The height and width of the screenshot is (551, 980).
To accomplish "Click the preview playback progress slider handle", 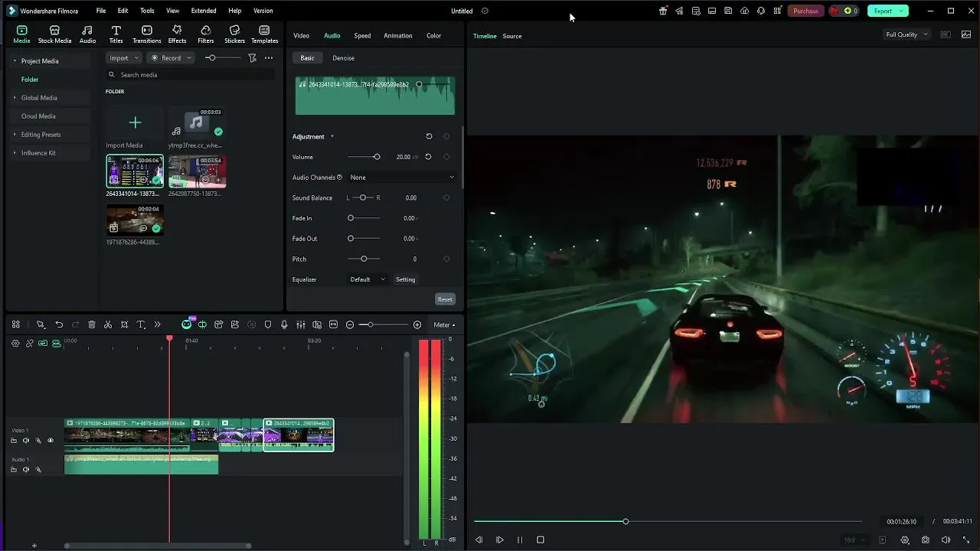I will coord(626,521).
